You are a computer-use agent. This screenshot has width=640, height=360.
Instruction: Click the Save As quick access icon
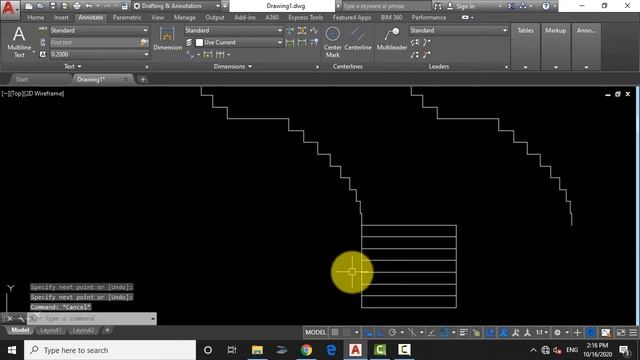(x=64, y=6)
